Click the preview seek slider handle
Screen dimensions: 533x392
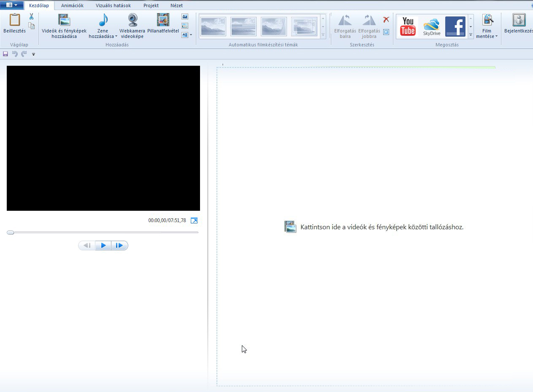click(x=11, y=232)
